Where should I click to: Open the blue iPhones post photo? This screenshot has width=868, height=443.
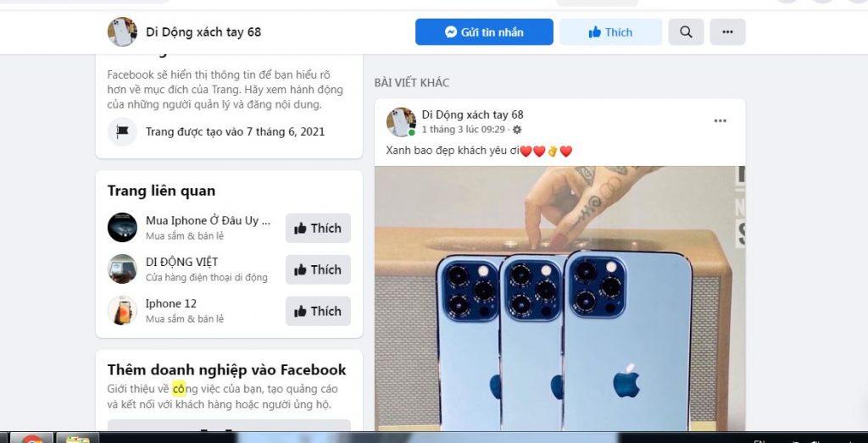(559, 299)
